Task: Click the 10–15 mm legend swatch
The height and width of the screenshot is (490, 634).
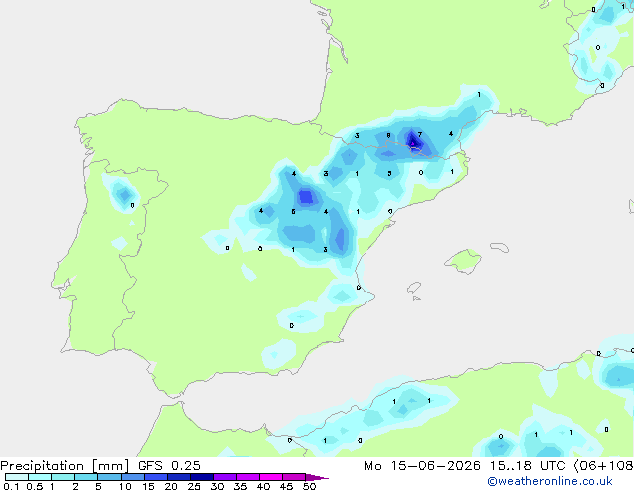Action: click(x=132, y=477)
